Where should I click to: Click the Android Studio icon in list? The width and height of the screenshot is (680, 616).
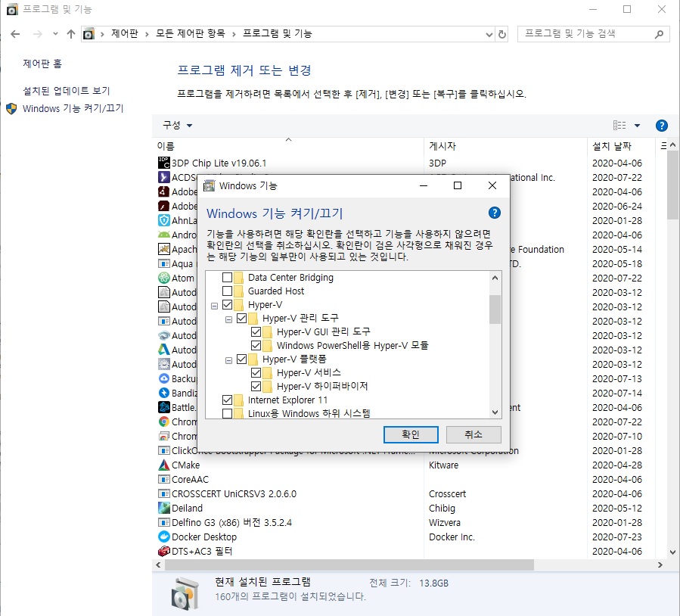tap(163, 235)
